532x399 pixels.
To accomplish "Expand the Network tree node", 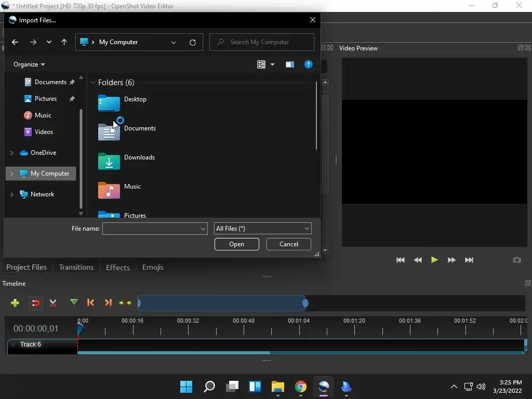I will pyautogui.click(x=11, y=194).
